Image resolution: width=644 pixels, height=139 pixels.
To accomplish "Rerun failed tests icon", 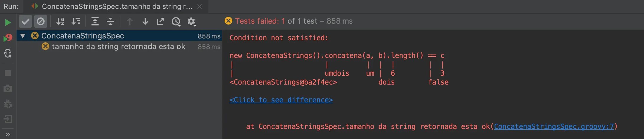I will [8, 38].
